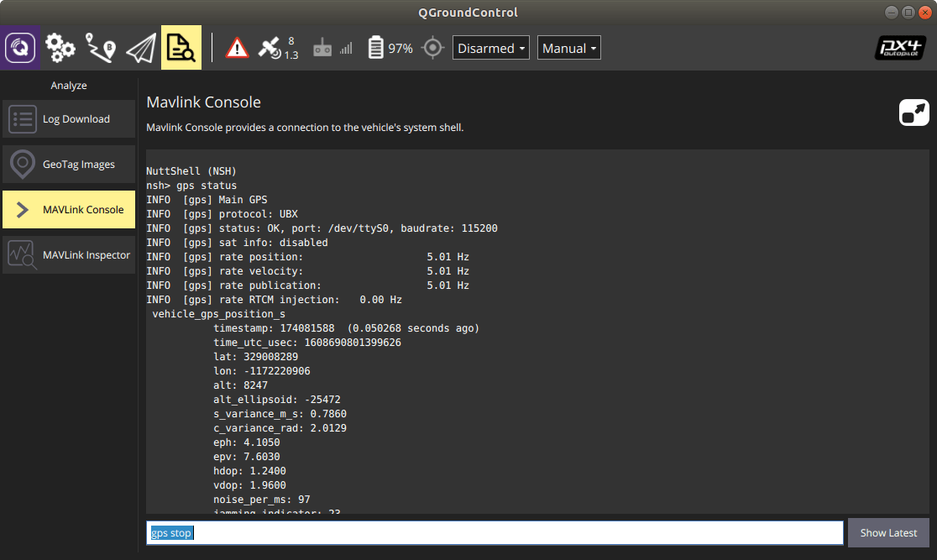
Task: Select the Analyze view toolbar icon
Action: click(181, 48)
